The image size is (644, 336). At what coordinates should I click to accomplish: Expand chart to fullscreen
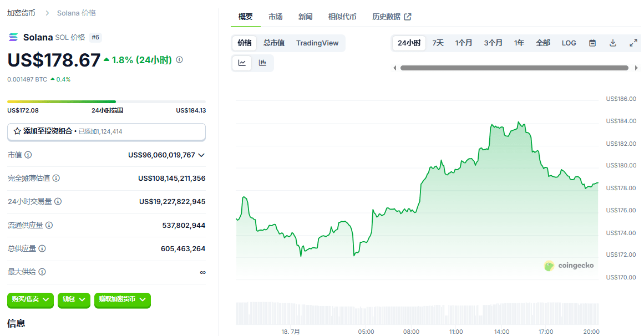coord(633,43)
